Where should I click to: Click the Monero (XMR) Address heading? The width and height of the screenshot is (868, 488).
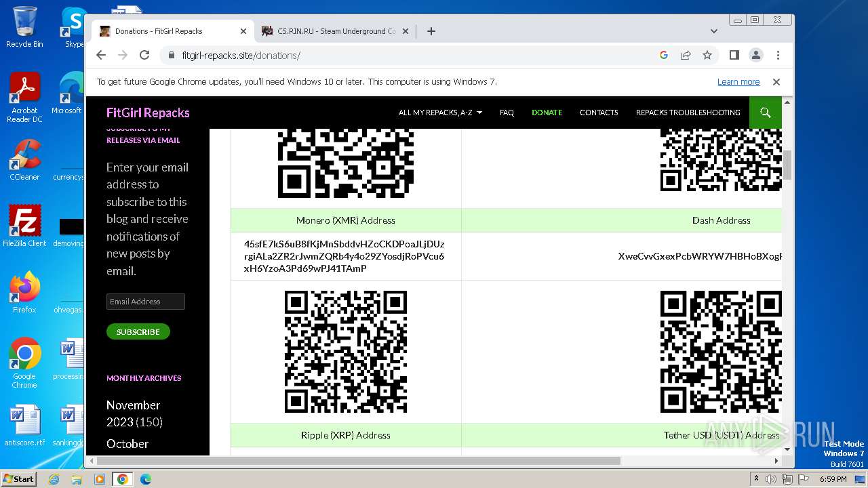(x=346, y=220)
